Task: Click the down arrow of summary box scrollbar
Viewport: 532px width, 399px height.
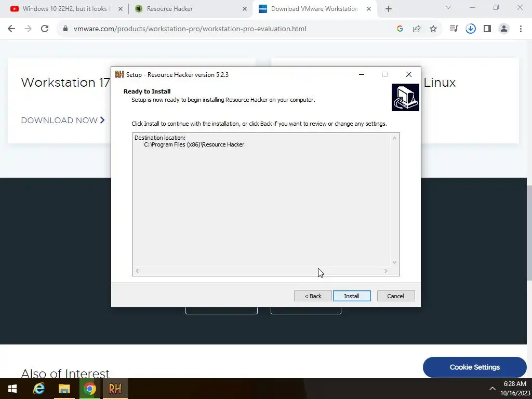Action: (x=394, y=262)
